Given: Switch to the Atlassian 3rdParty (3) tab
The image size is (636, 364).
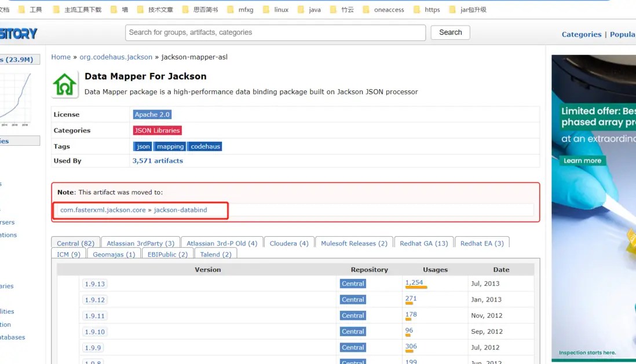Looking at the screenshot, I should [140, 243].
